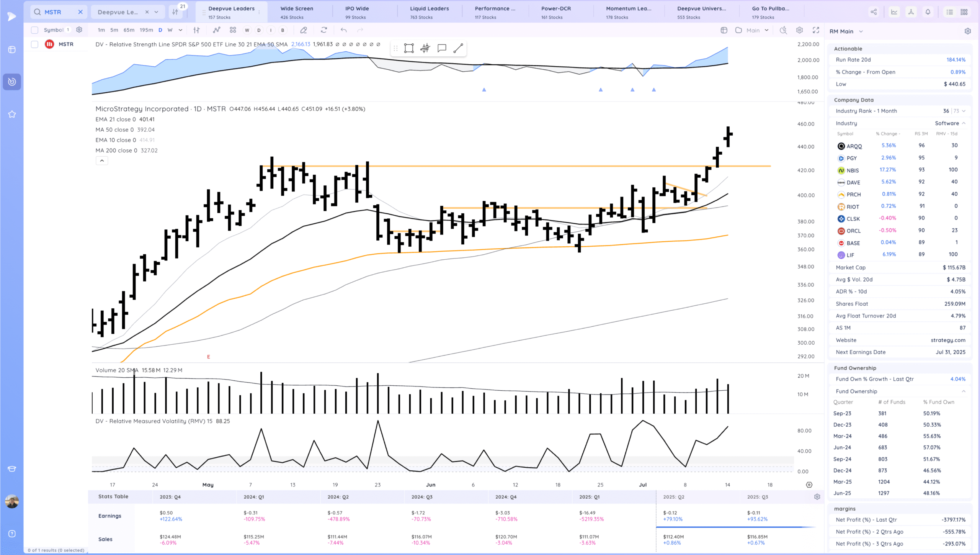The width and height of the screenshot is (980, 555).
Task: Click the share icon in top bar
Action: pyautogui.click(x=874, y=12)
